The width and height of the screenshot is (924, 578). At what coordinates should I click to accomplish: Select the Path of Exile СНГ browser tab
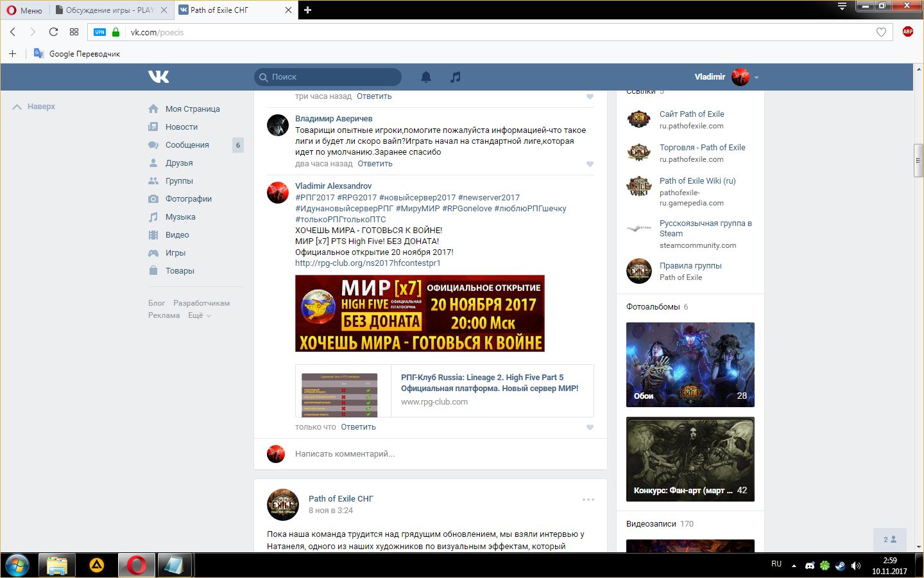point(235,10)
